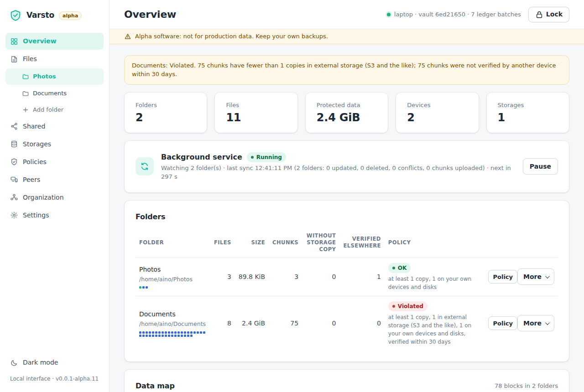The height and width of the screenshot is (392, 584).
Task: Click the path /home/aino/Photos
Action: click(166, 279)
